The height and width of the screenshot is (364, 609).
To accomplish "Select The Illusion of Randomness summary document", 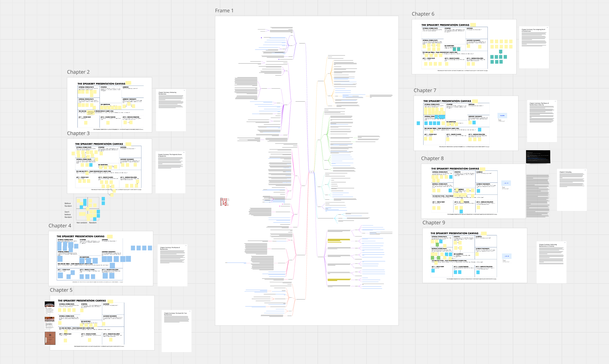I will 172,265.
